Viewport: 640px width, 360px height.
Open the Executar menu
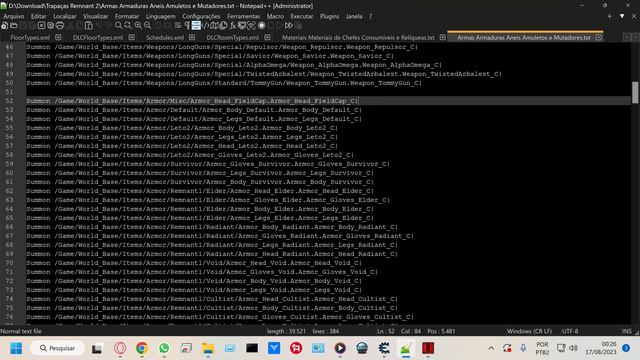pos(302,16)
